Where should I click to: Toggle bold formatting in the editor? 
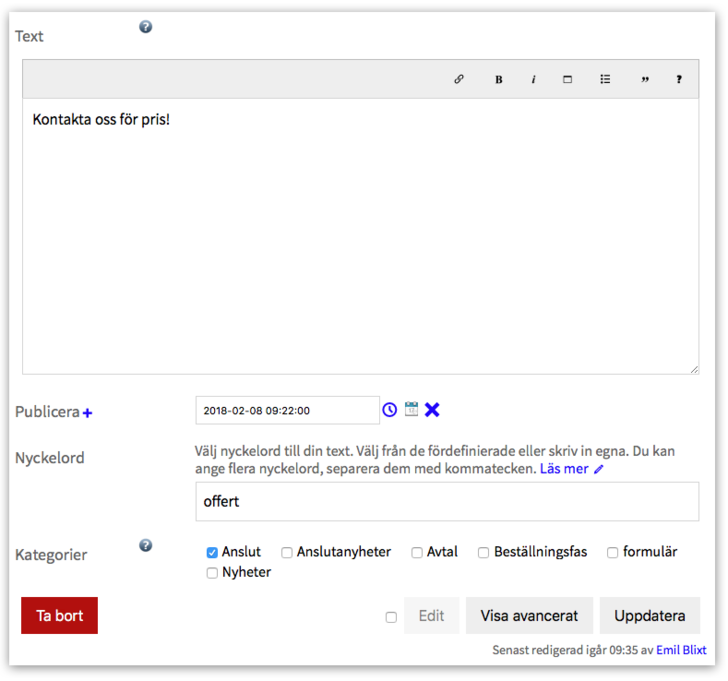(498, 80)
